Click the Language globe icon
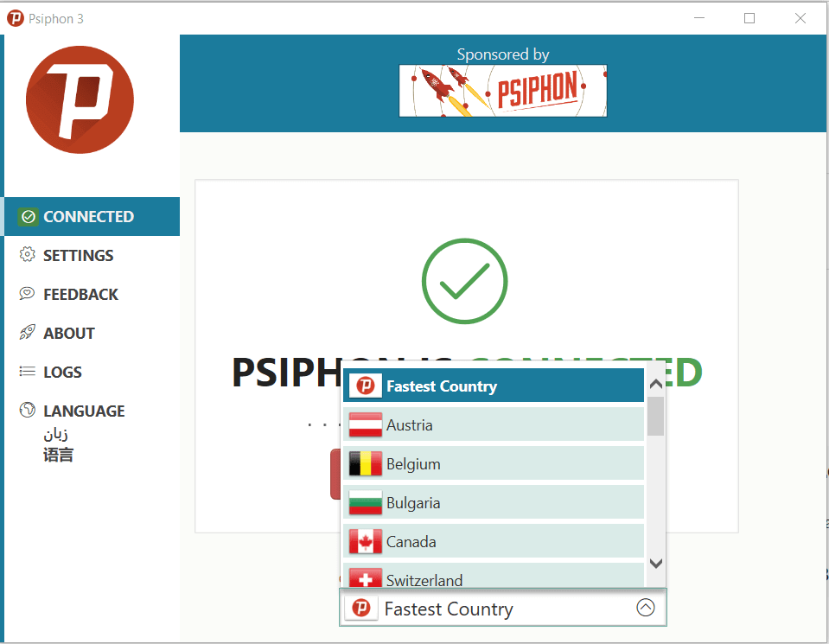Screen dimensions: 829x644 [27, 411]
